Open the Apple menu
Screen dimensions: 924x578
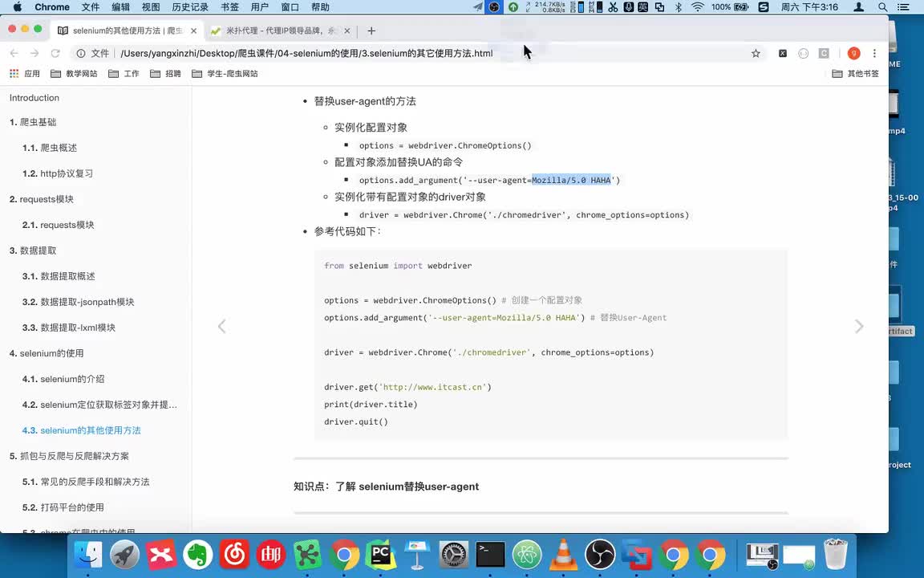[17, 7]
